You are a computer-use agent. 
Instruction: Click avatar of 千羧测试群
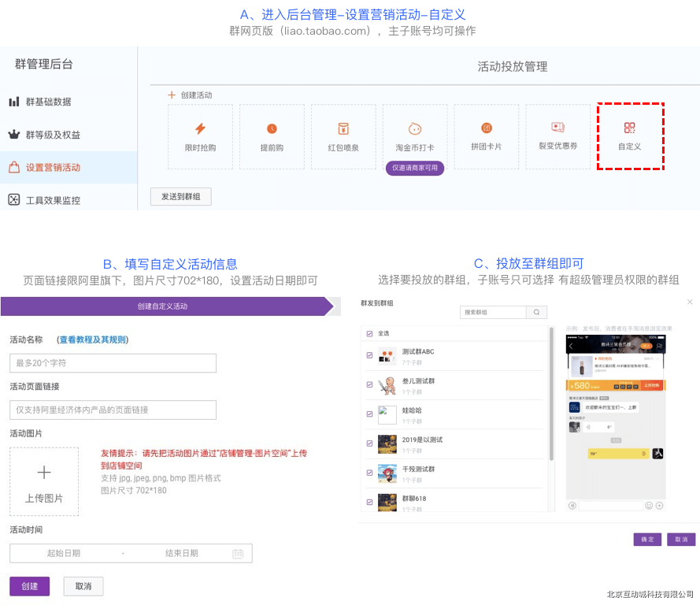pos(387,473)
